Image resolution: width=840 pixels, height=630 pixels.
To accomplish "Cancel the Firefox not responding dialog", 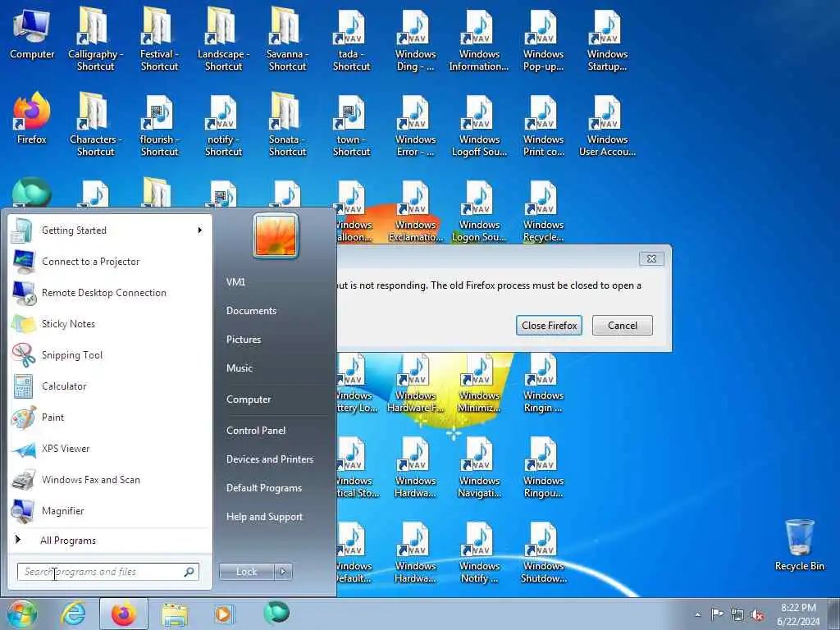I will pyautogui.click(x=622, y=325).
